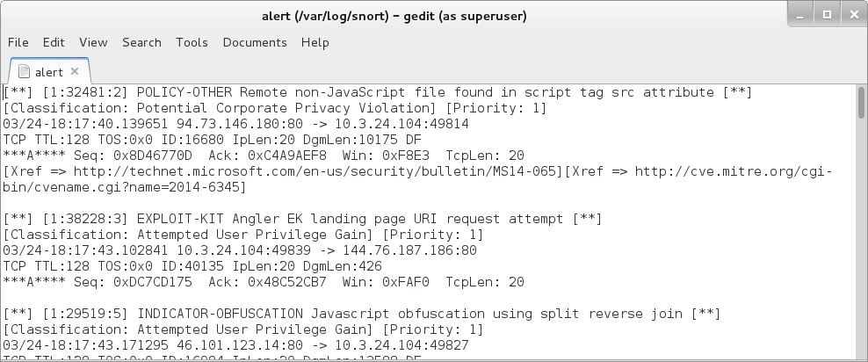Open the View menu
This screenshot has height=362, width=868.
(93, 42)
